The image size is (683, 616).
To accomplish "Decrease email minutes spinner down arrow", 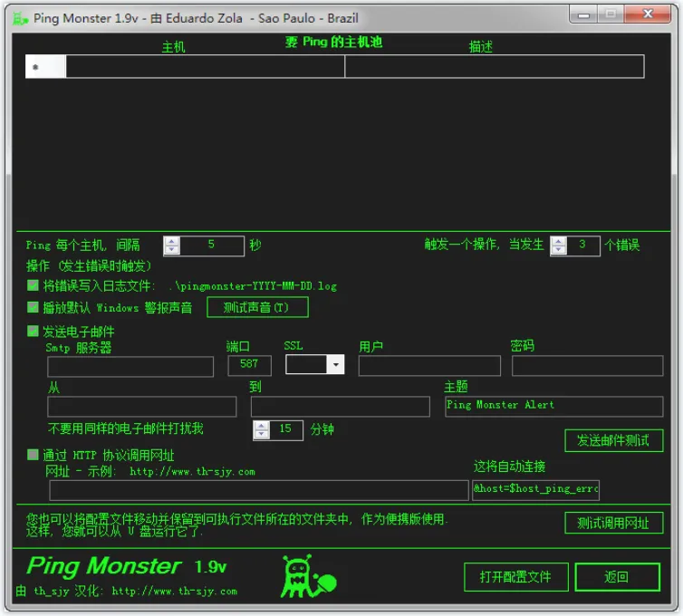I will pos(262,435).
